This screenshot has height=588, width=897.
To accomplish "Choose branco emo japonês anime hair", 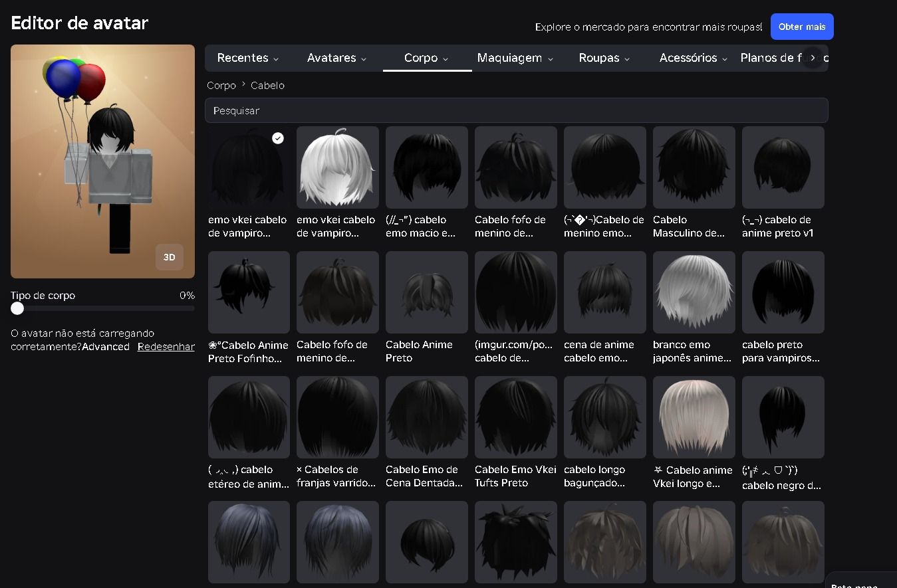I will [x=694, y=292].
